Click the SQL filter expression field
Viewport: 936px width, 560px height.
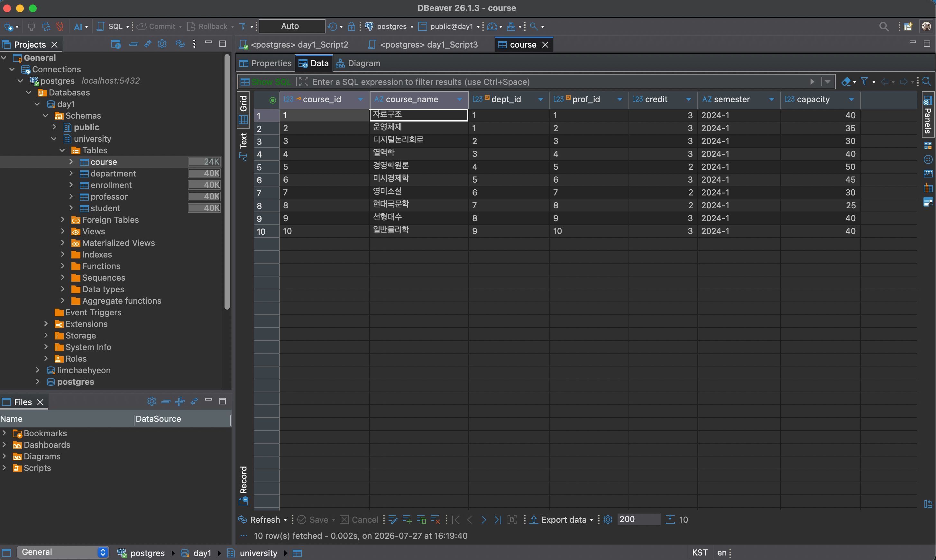tap(559, 82)
